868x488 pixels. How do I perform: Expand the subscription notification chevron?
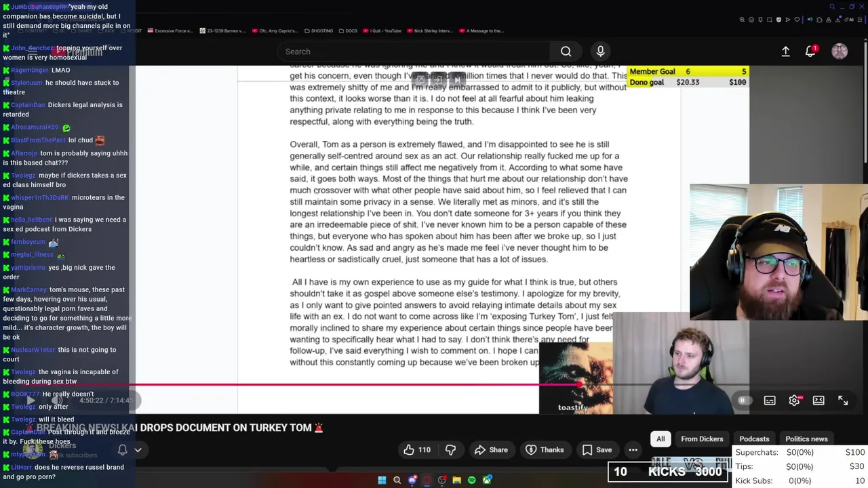(138, 449)
